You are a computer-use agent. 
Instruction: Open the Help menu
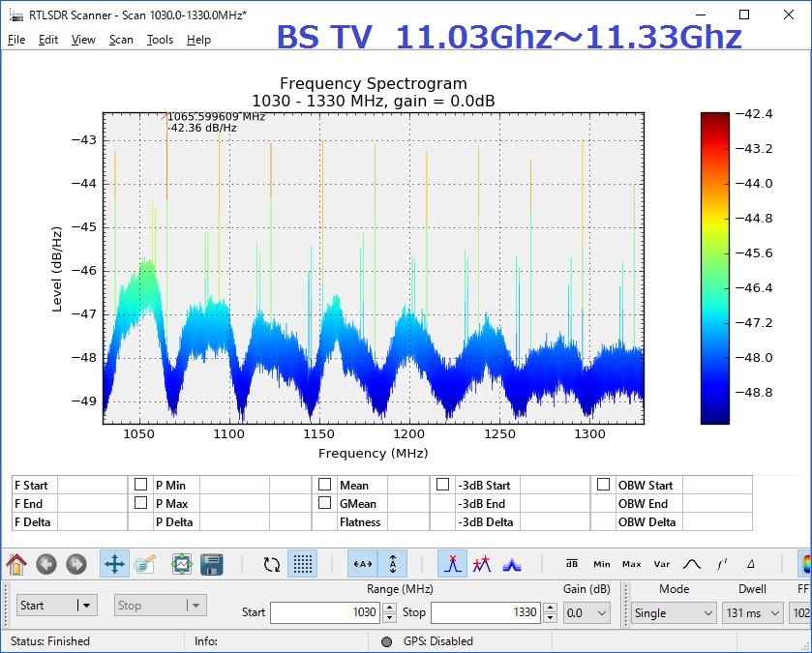(x=198, y=40)
